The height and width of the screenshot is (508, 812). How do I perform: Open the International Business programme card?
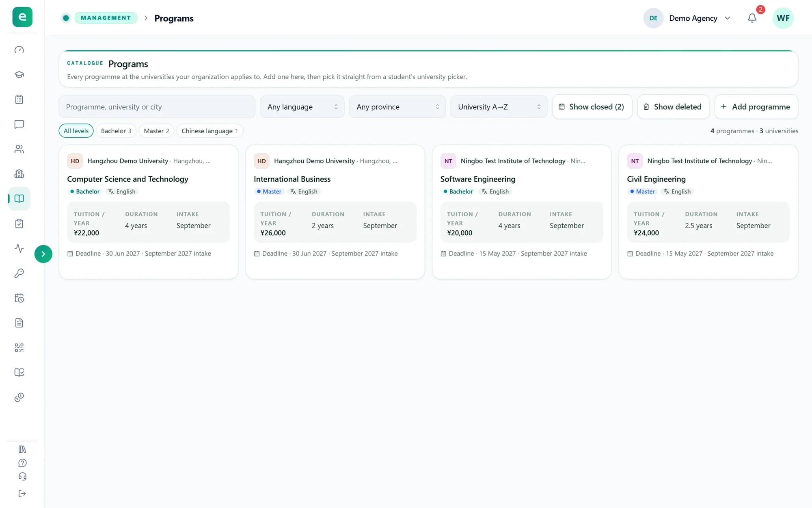[x=335, y=212]
